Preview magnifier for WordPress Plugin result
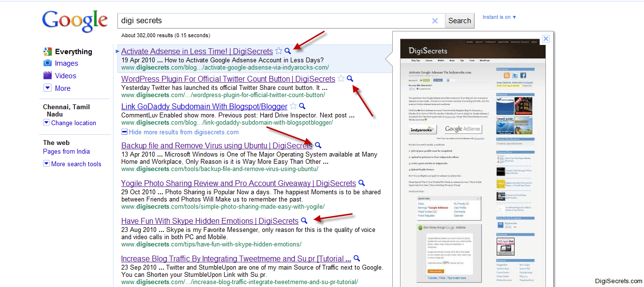Screen dimensions: 644x287 click(x=350, y=79)
